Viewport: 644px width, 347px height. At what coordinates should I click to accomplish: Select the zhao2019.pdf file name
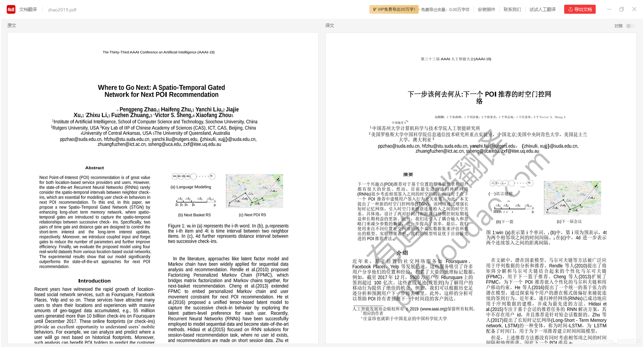[62, 10]
